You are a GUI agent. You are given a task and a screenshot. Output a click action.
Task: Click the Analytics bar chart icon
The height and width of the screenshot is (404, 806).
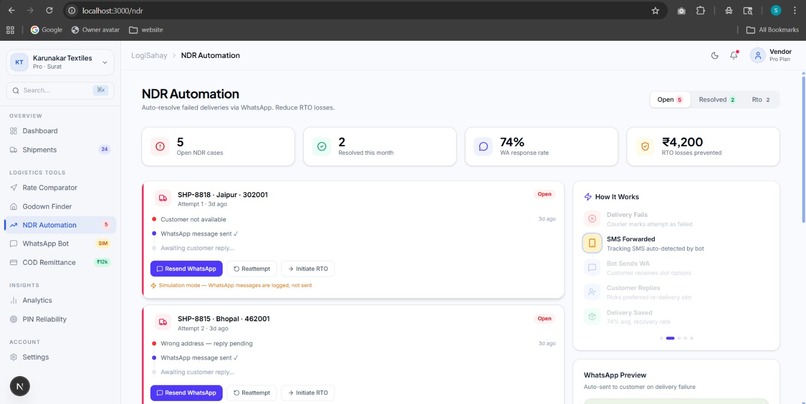tap(13, 300)
